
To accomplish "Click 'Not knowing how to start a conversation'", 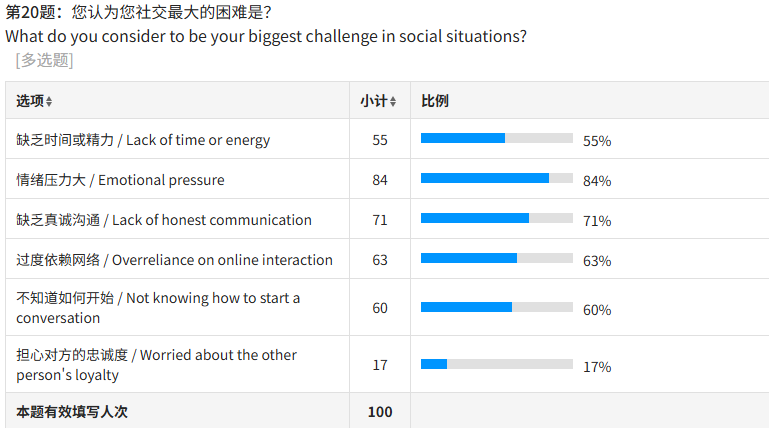I will point(158,308).
